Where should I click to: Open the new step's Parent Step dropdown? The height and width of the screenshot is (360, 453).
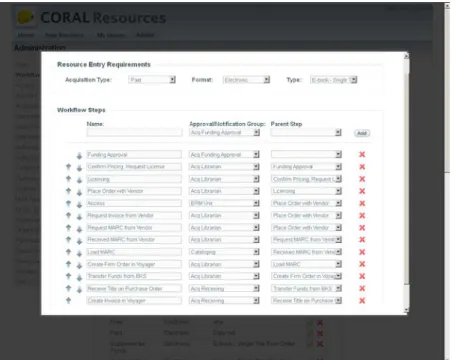coord(306,133)
